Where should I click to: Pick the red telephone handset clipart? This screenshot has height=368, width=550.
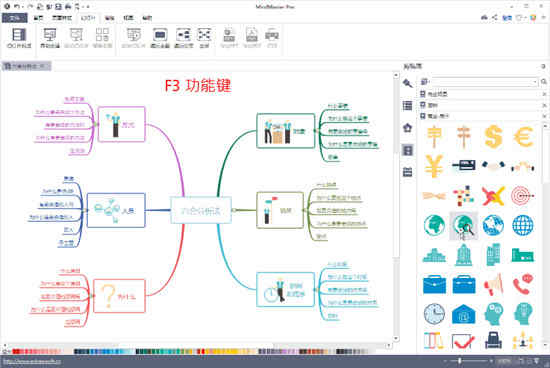tap(523, 285)
